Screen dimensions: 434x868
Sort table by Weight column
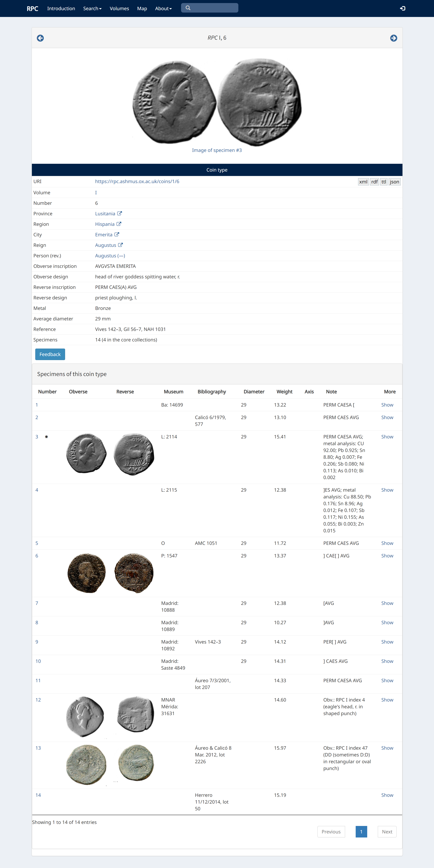point(284,392)
